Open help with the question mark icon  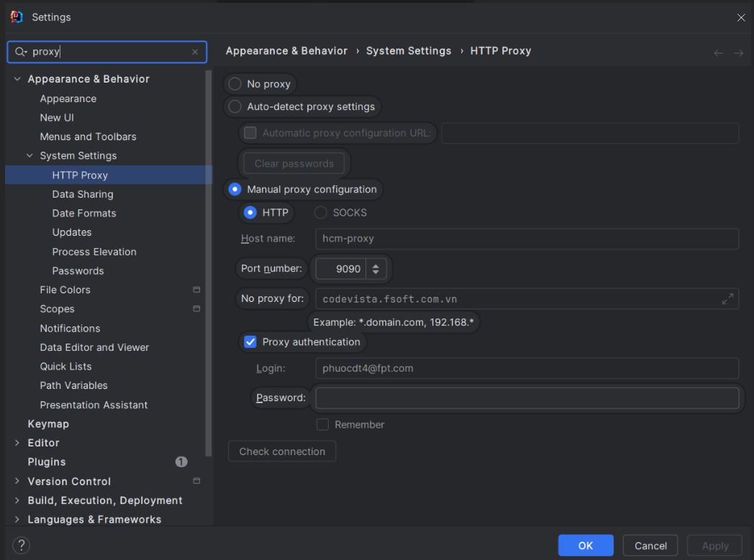click(22, 545)
